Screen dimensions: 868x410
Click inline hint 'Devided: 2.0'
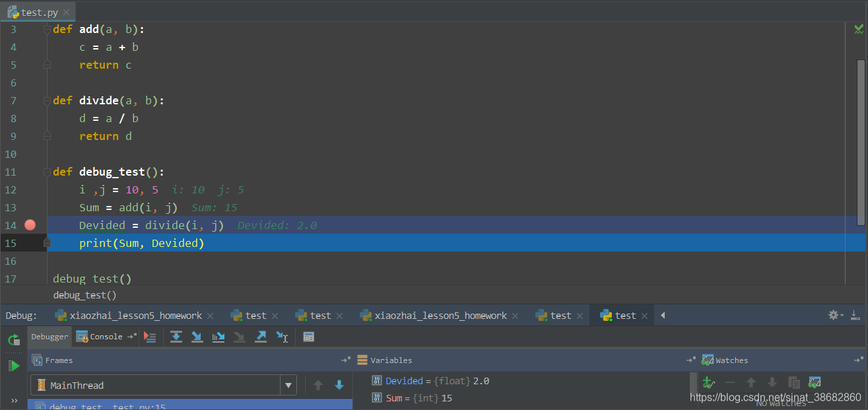pos(277,225)
